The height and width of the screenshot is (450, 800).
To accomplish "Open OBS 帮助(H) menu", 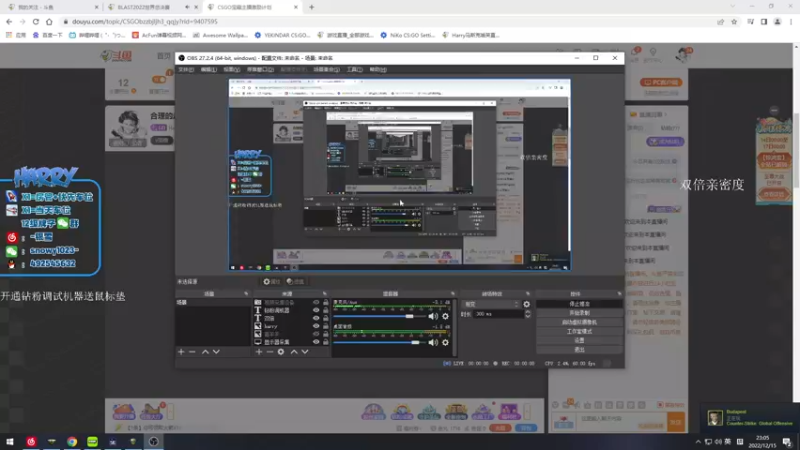I will pyautogui.click(x=378, y=69).
